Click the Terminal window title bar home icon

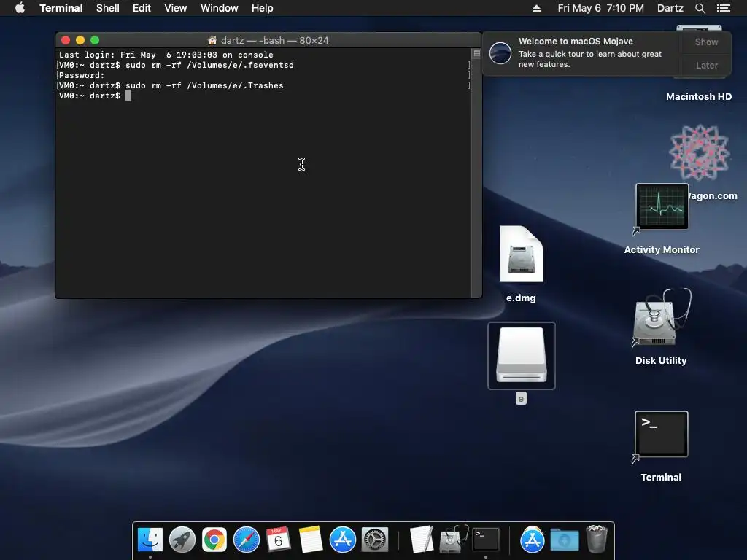[212, 41]
